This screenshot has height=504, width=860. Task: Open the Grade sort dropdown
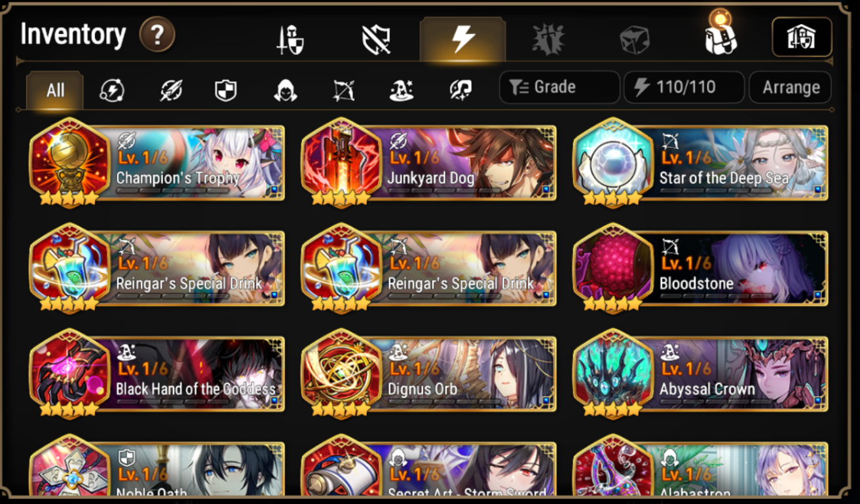[559, 87]
